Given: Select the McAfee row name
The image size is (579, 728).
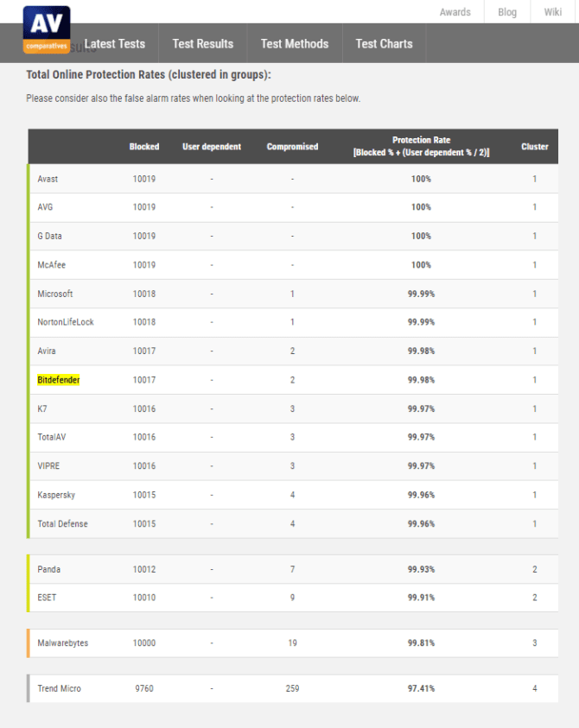Looking at the screenshot, I should coord(52,265).
